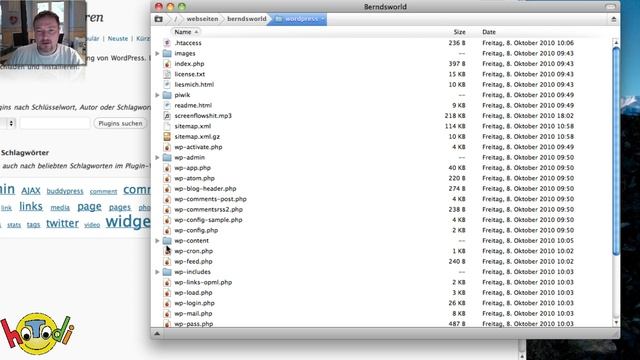Image resolution: width=640 pixels, height=360 pixels.
Task: Click the scrollbar down arrow in file list
Action: (x=616, y=322)
